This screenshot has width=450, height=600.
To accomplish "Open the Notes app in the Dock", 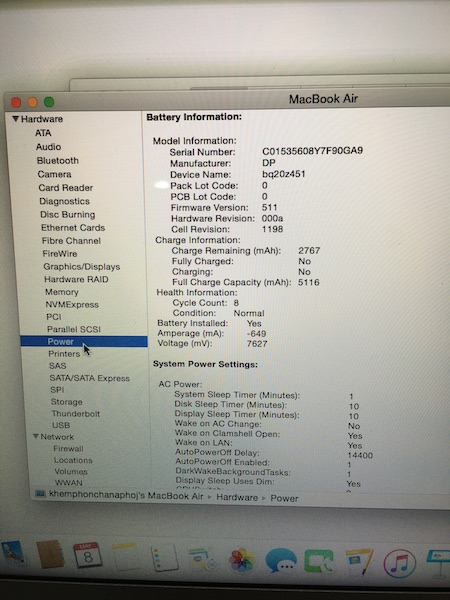I will coord(125,556).
